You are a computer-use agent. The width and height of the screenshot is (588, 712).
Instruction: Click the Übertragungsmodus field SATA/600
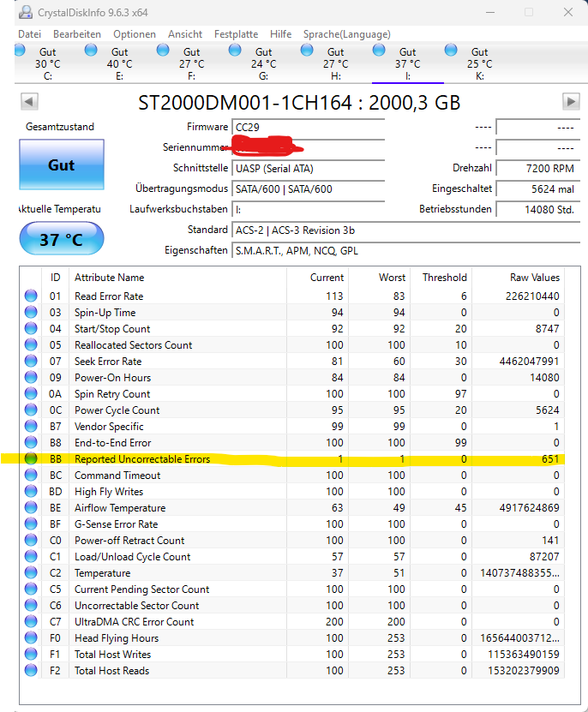(309, 188)
